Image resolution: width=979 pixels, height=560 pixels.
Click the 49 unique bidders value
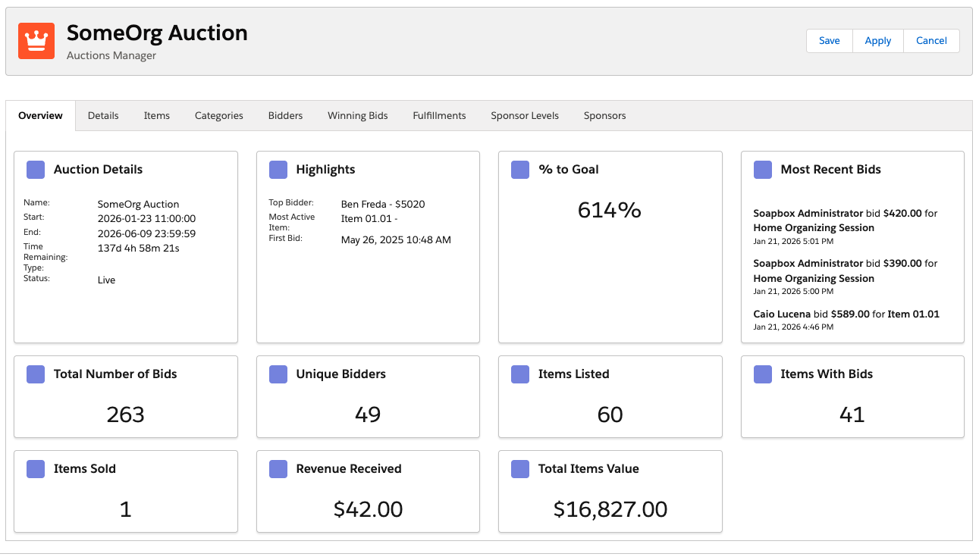[x=368, y=415]
